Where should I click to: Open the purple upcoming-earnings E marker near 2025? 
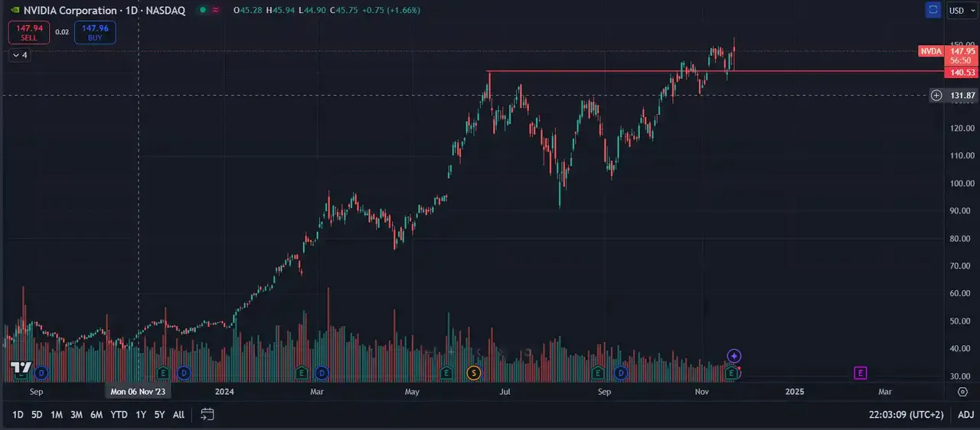(861, 373)
